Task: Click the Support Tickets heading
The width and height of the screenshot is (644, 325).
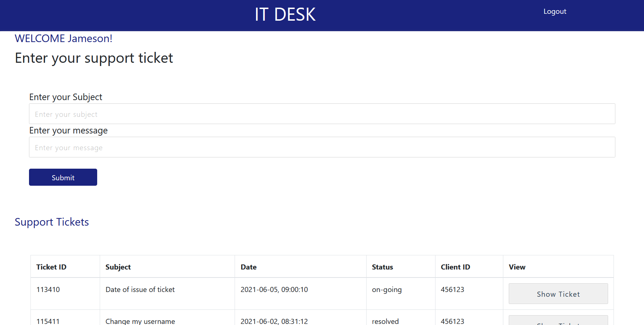Action: [x=52, y=222]
